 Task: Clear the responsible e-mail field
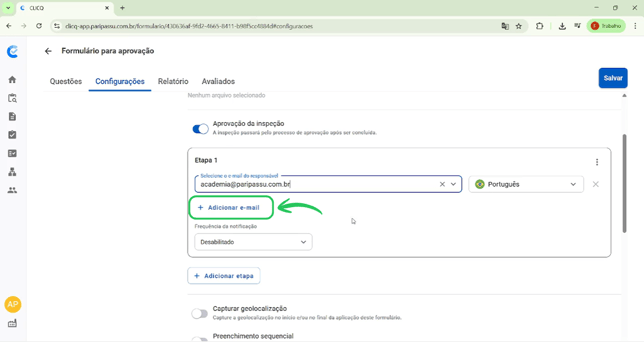coord(442,184)
